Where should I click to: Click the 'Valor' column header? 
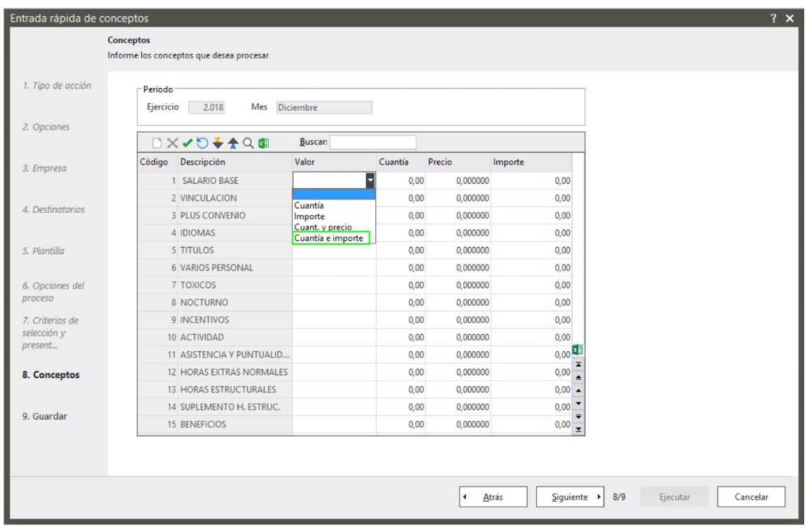(334, 162)
